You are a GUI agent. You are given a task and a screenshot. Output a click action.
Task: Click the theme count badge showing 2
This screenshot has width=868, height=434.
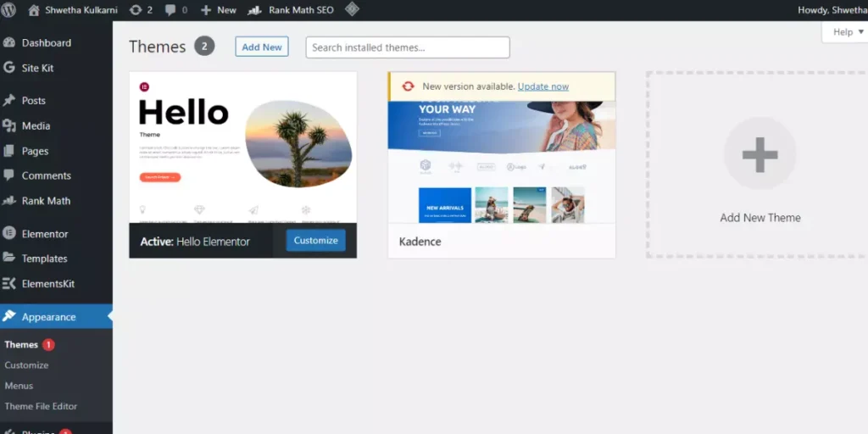coord(204,47)
